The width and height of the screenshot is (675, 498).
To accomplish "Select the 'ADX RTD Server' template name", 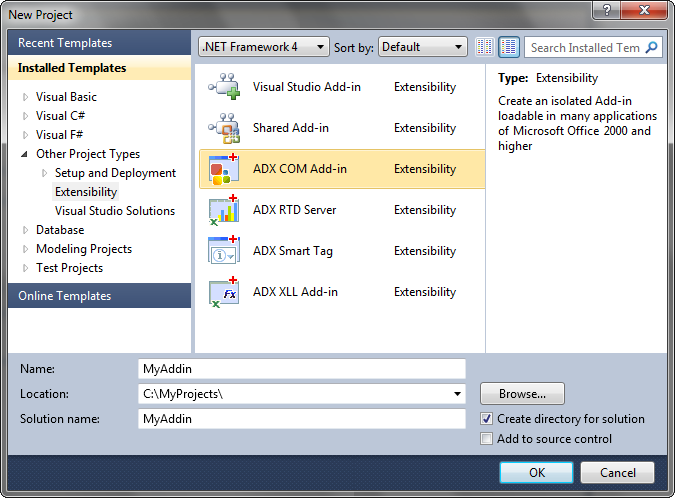I will (x=295, y=210).
